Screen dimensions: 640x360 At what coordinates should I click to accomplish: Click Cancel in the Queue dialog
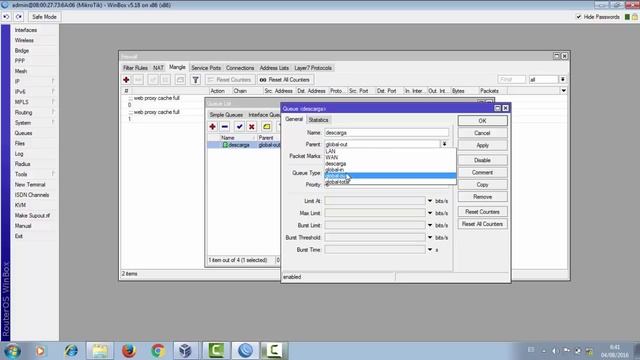coord(482,133)
